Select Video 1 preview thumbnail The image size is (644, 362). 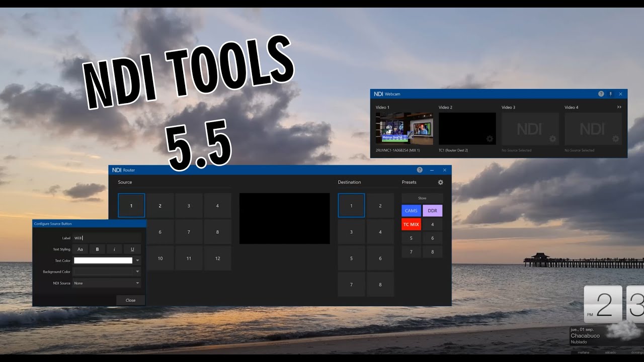[x=404, y=129]
